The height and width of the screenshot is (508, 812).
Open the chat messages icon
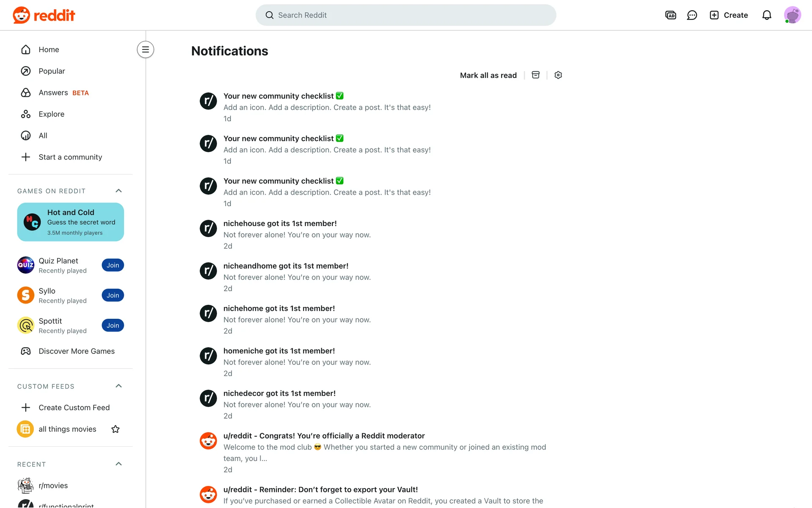[x=692, y=15]
